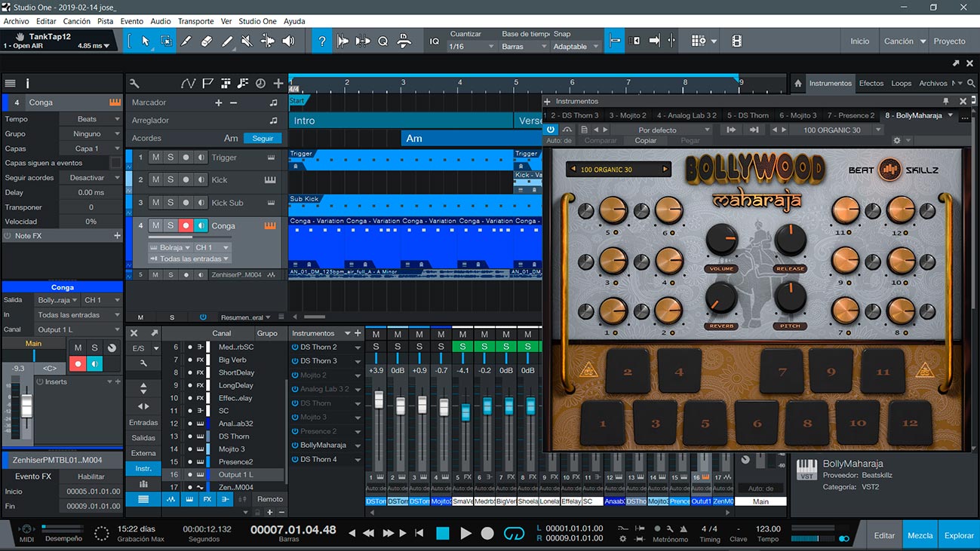Click the Copiar button in plugin header
980x551 pixels.
point(646,140)
